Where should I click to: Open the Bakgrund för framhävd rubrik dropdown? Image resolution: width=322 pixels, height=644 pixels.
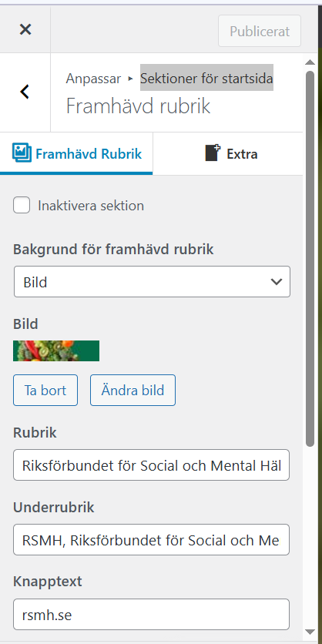pos(152,282)
